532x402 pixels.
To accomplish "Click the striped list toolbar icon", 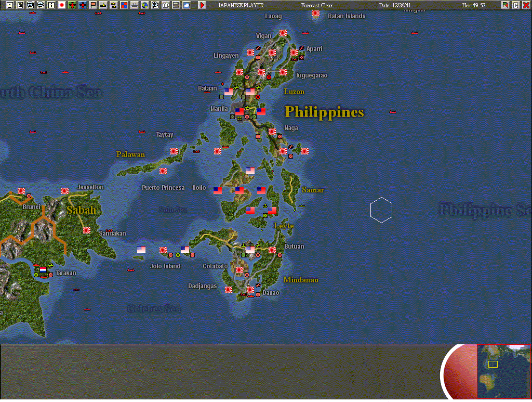I will [176, 5].
